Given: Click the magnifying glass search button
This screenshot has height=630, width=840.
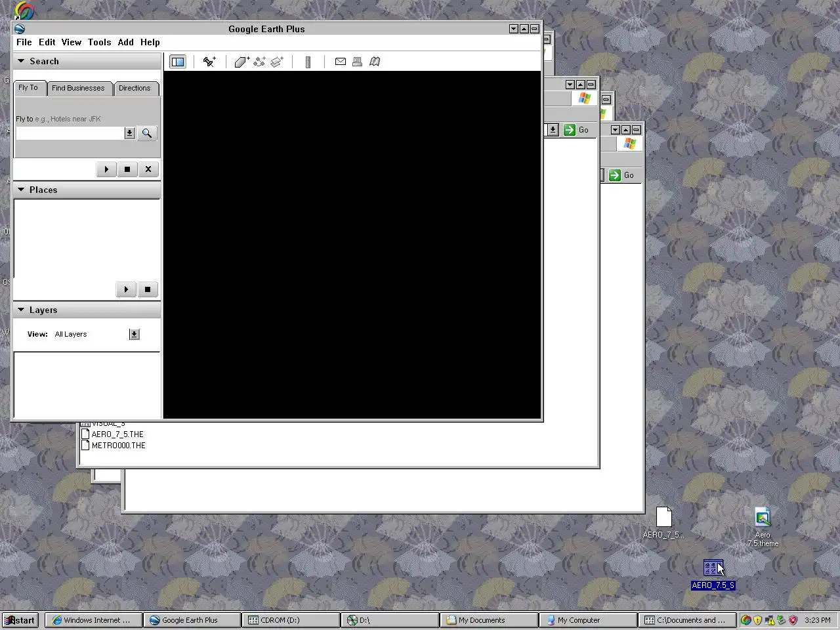Looking at the screenshot, I should coord(147,133).
